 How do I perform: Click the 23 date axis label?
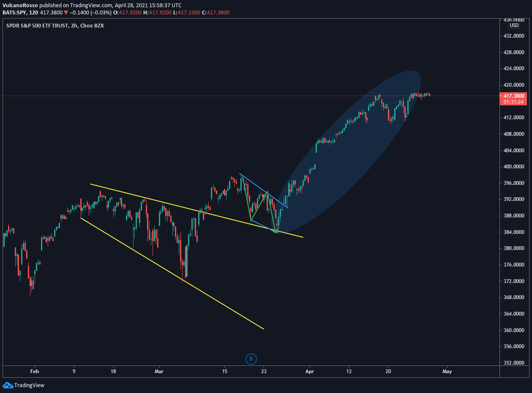coord(264,371)
